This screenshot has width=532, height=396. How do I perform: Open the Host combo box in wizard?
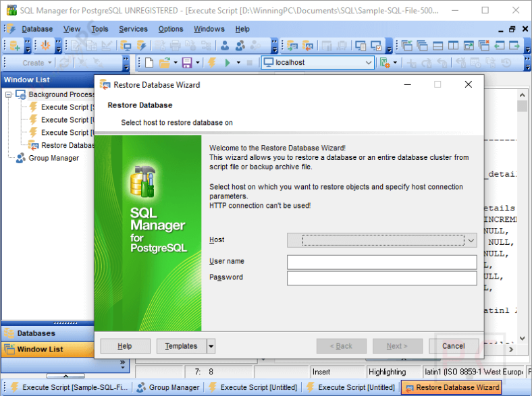[x=381, y=240]
